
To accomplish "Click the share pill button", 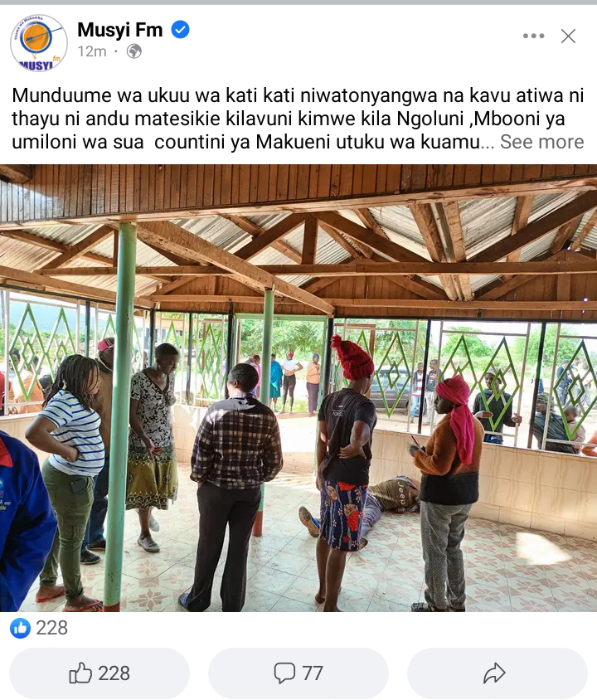I will [498, 673].
